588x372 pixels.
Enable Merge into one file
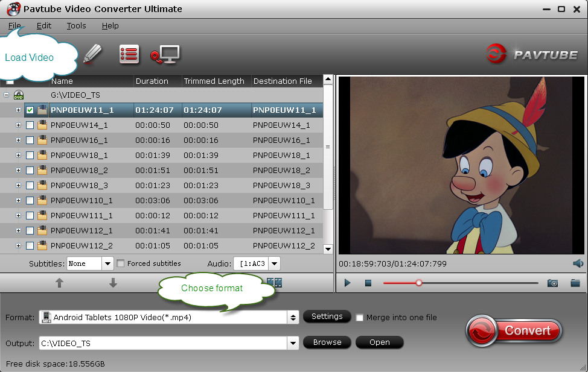(359, 317)
